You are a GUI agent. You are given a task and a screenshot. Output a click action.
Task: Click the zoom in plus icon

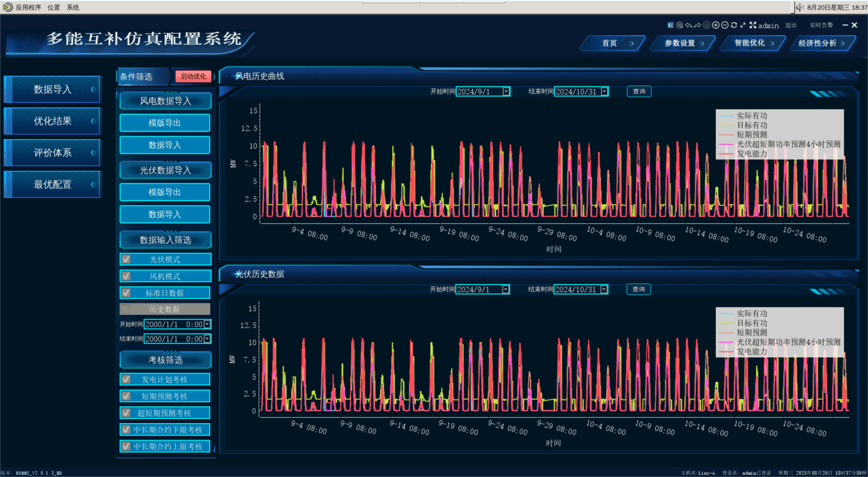pos(716,25)
